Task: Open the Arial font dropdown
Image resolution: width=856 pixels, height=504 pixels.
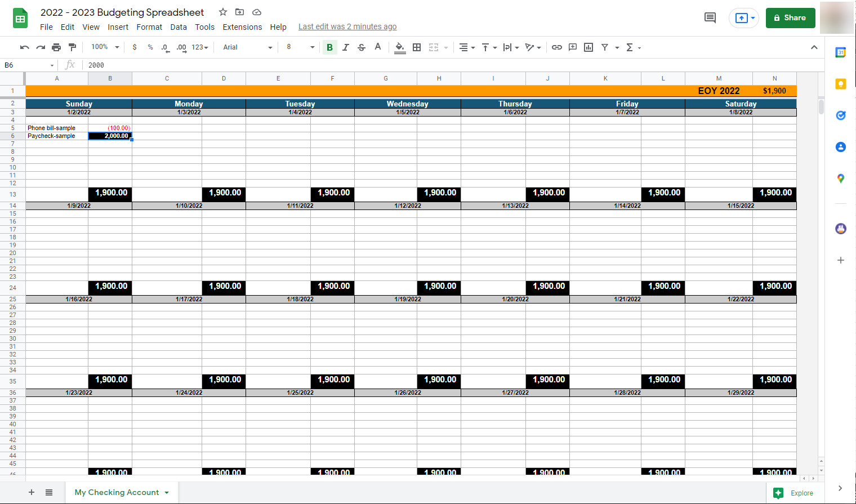Action: 247,47
